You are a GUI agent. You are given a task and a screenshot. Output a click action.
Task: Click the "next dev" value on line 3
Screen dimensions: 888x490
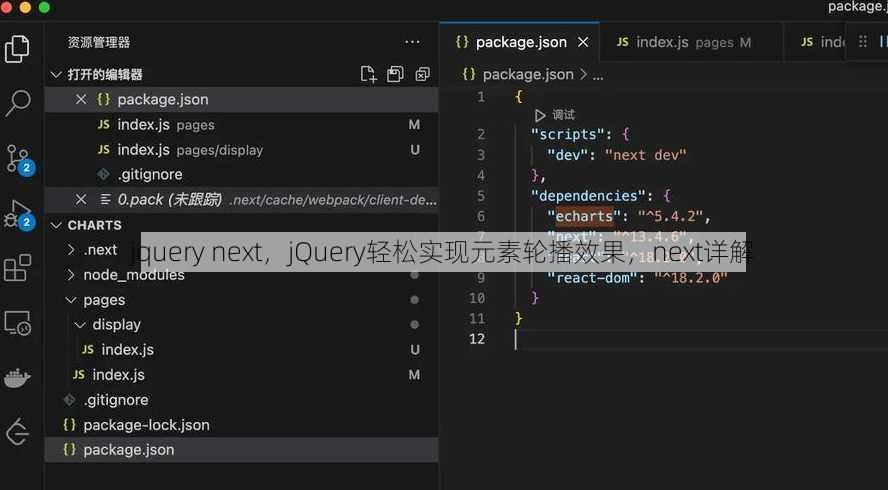(646, 155)
